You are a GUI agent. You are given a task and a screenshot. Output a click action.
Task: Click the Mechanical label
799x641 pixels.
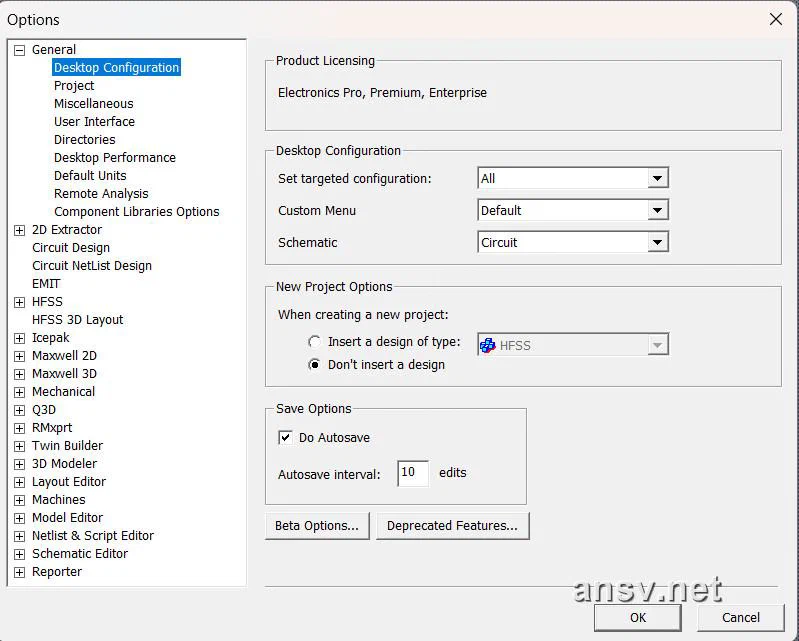[63, 392]
